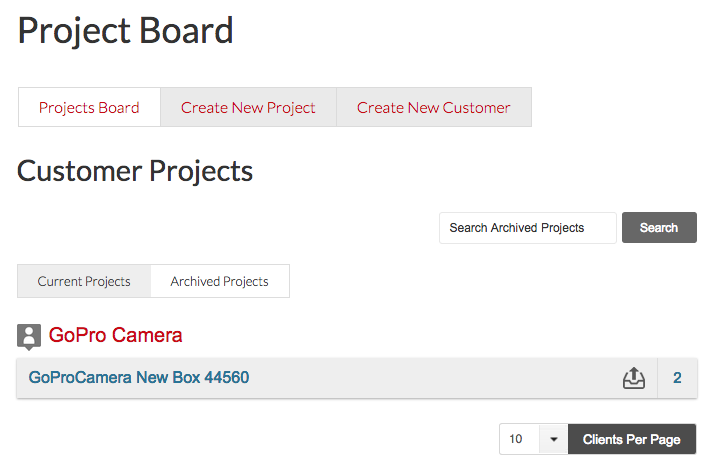Expand the clients per page dropdown arrow
The width and height of the screenshot is (710, 470).
click(553, 439)
